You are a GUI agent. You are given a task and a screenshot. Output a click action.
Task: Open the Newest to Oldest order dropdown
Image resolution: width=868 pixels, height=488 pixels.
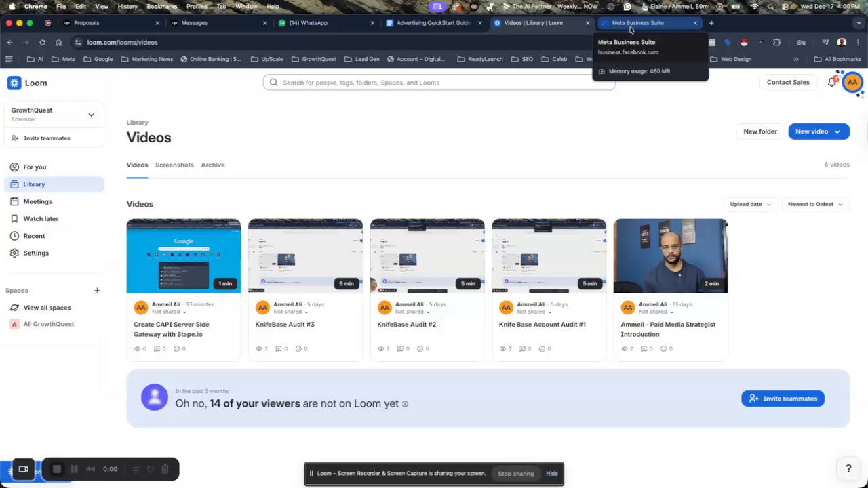[815, 204]
